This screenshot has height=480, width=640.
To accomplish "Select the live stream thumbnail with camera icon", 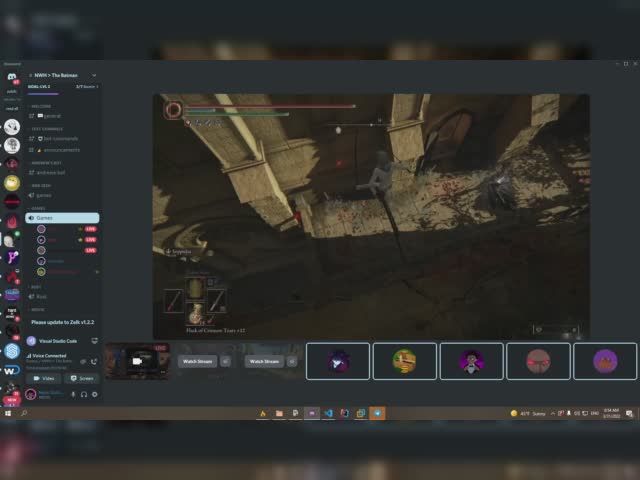I will click(137, 361).
